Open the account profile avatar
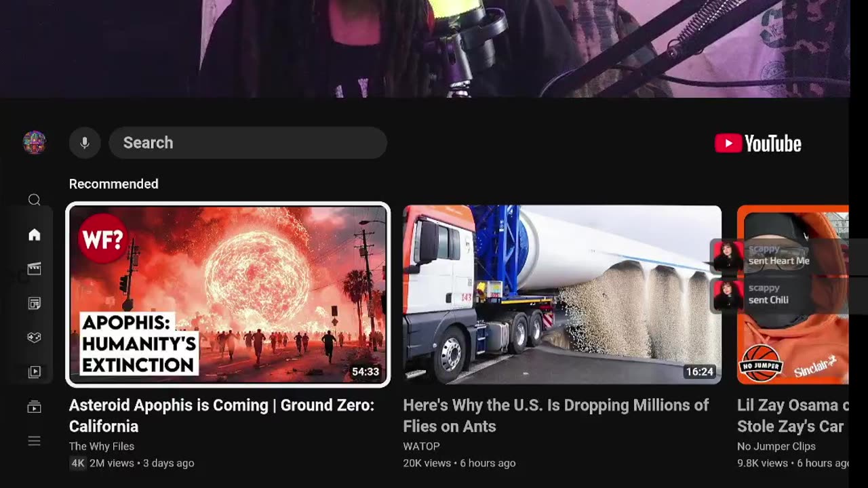Viewport: 868px width, 488px height. point(35,142)
